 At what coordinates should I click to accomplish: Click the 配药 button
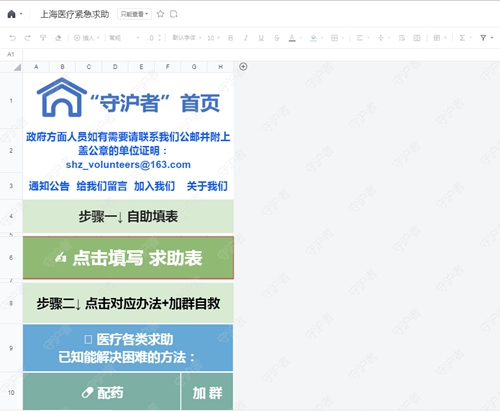click(x=102, y=392)
